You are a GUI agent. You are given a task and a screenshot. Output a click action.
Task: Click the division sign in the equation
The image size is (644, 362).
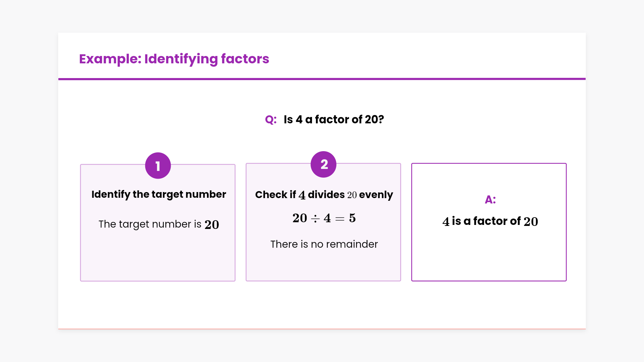click(315, 219)
